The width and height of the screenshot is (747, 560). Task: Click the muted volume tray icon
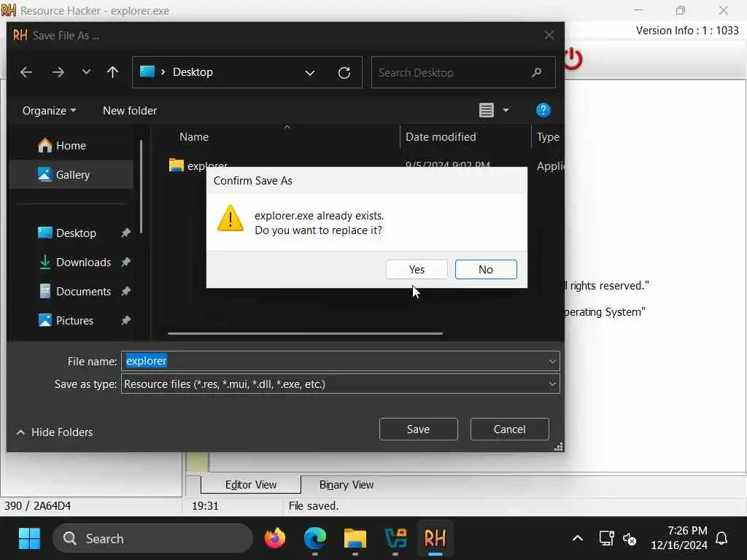point(630,539)
